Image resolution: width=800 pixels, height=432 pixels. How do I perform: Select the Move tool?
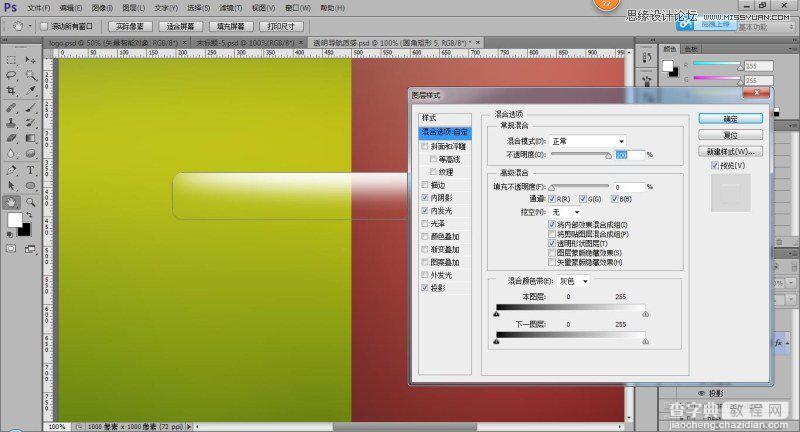pos(31,60)
